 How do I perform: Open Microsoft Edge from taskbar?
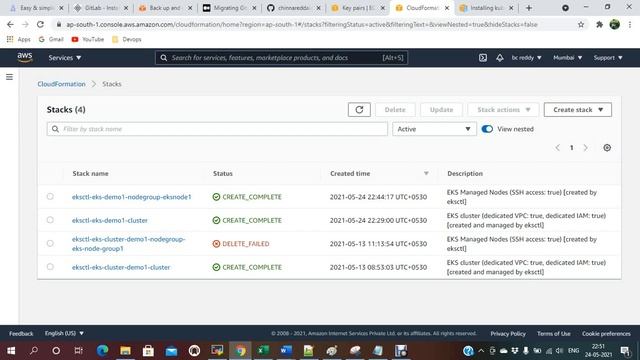(102, 350)
